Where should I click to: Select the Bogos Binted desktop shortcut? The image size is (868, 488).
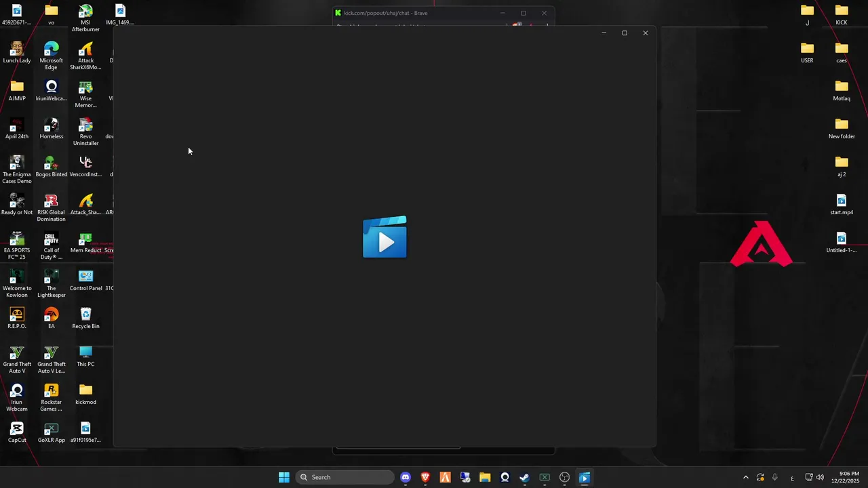coord(52,167)
